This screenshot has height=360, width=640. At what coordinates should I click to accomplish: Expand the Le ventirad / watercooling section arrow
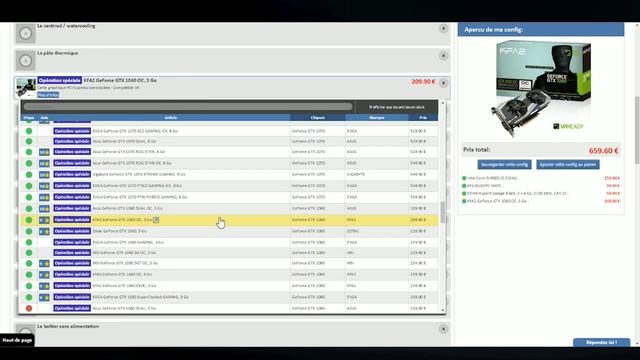(x=443, y=28)
